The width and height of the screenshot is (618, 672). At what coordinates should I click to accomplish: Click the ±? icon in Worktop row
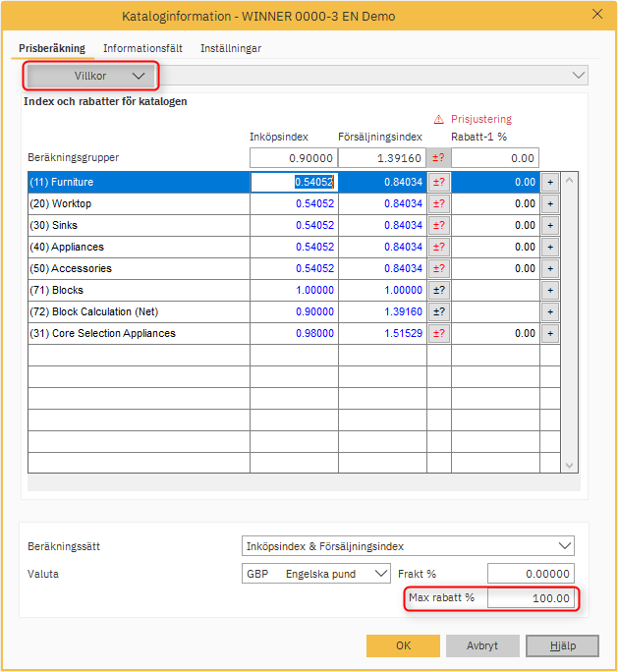[x=438, y=203]
